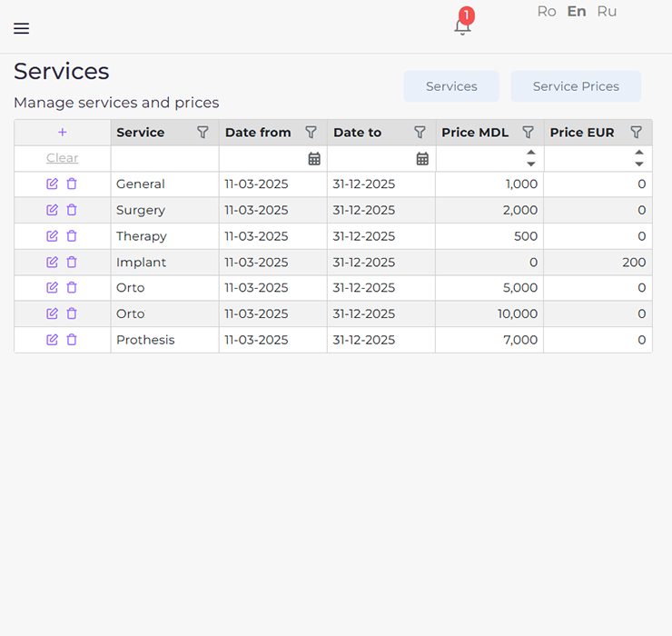672x636 pixels.
Task: Decrease the Price EUR filter value
Action: (x=639, y=164)
